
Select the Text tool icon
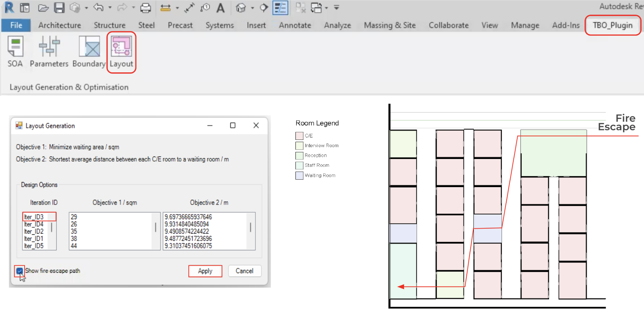(221, 8)
